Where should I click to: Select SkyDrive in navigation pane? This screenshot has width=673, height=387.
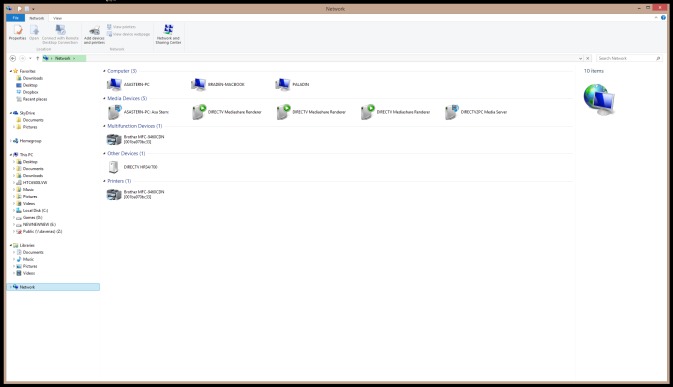[24, 113]
